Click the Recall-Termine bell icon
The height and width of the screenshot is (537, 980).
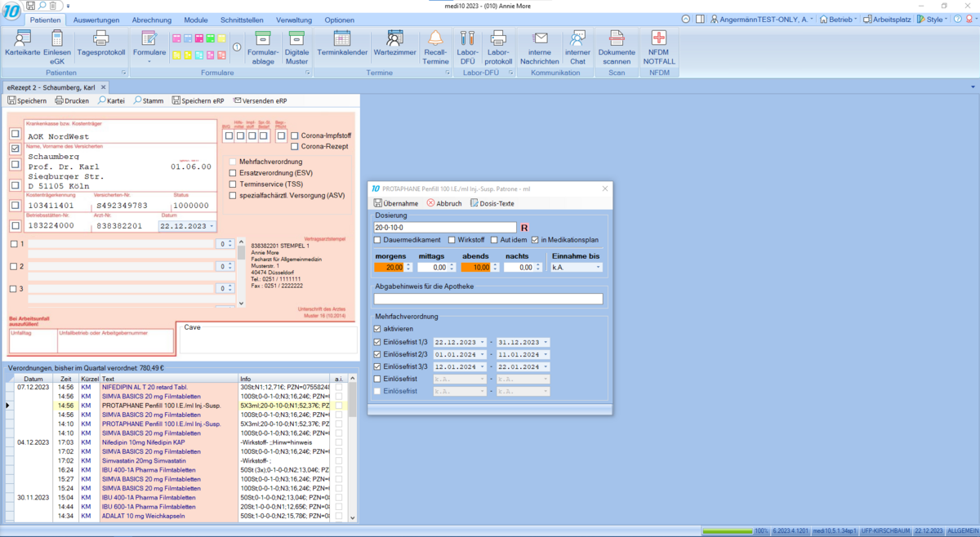(435, 38)
